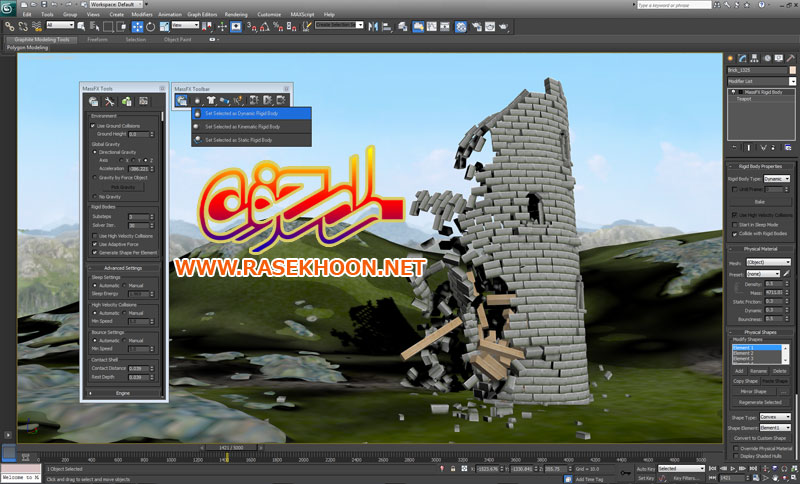Open Display Options tab in MassFX Tools

pyautogui.click(x=143, y=101)
